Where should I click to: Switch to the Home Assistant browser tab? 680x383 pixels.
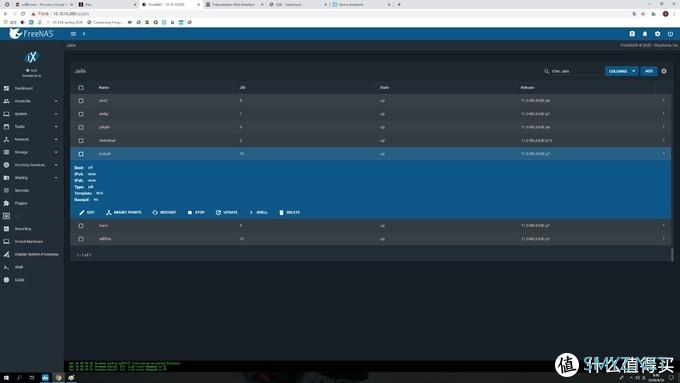[361, 4]
